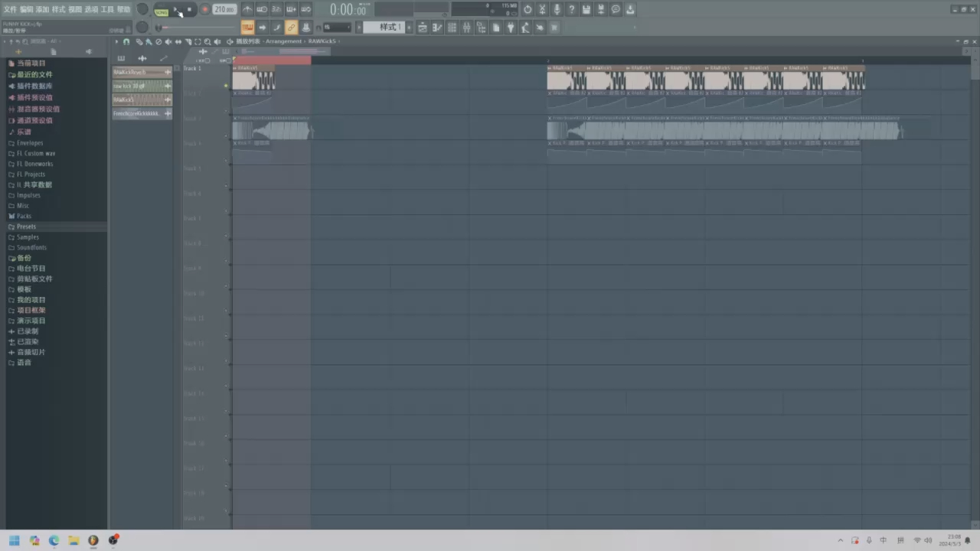The image size is (980, 551).
Task: Click the content library download icon
Action: (x=629, y=9)
